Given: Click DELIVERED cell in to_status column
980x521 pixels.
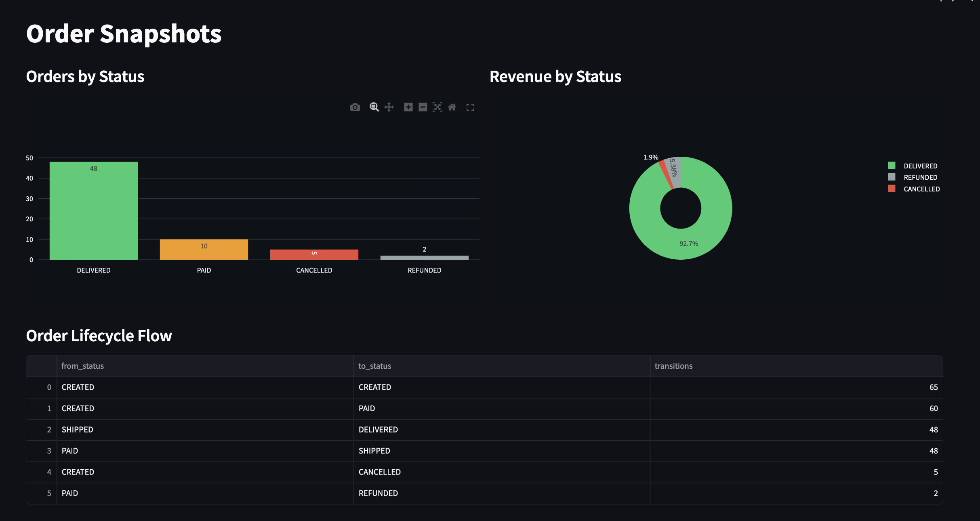Looking at the screenshot, I should [502, 430].
